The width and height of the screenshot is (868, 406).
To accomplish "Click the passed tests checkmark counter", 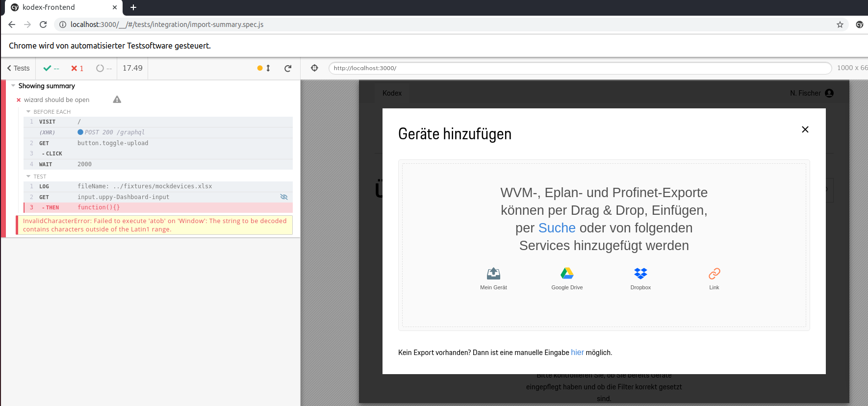I will [51, 68].
